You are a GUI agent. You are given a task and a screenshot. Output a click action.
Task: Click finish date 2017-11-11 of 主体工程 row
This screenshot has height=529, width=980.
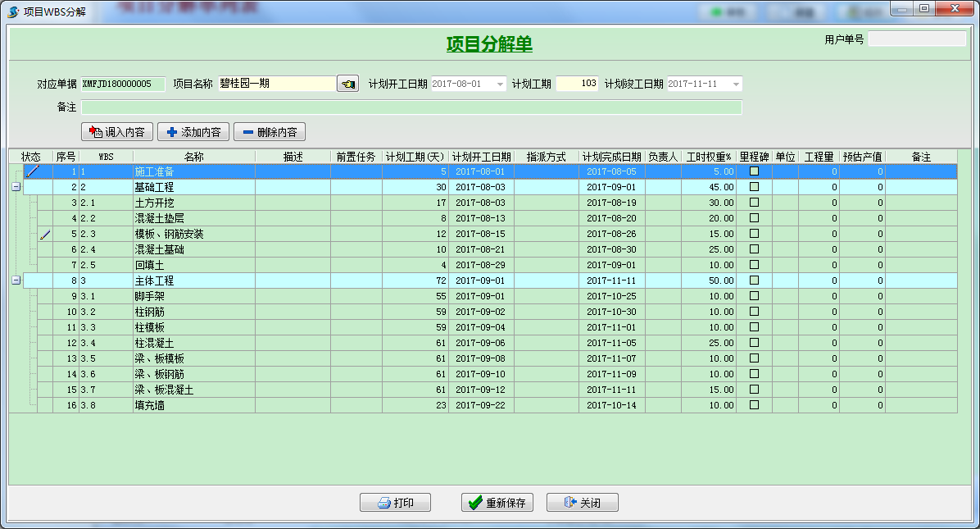click(611, 280)
